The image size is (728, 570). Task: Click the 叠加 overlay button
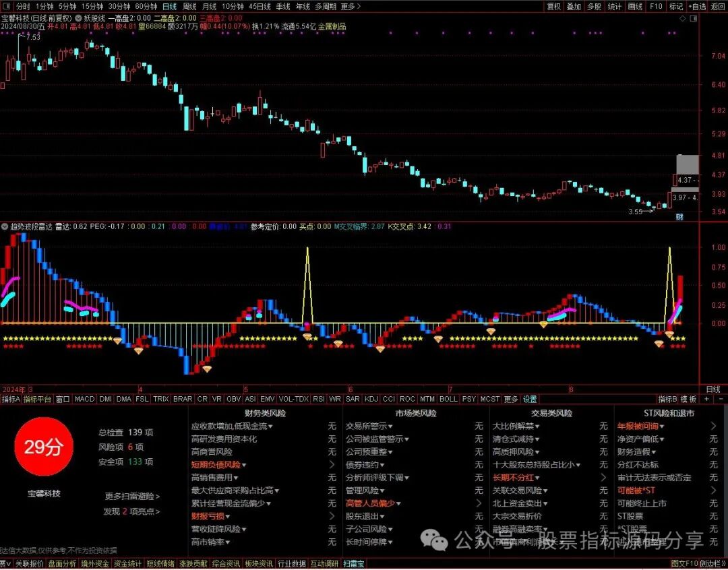click(574, 7)
